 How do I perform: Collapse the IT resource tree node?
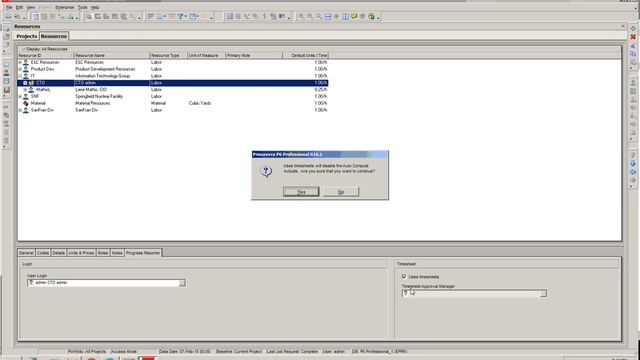20,76
